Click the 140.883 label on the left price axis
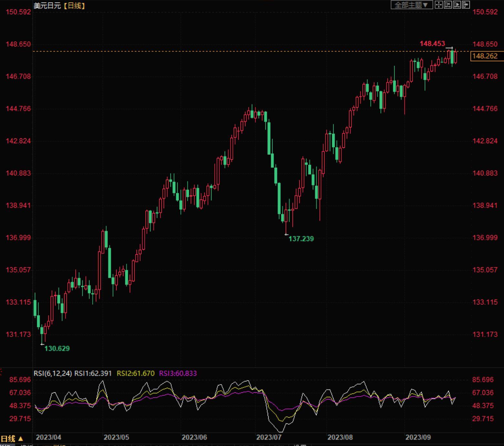504x446 pixels. [x=18, y=173]
